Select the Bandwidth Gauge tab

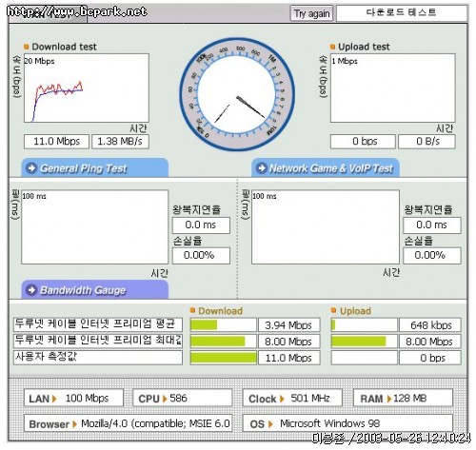click(x=94, y=289)
